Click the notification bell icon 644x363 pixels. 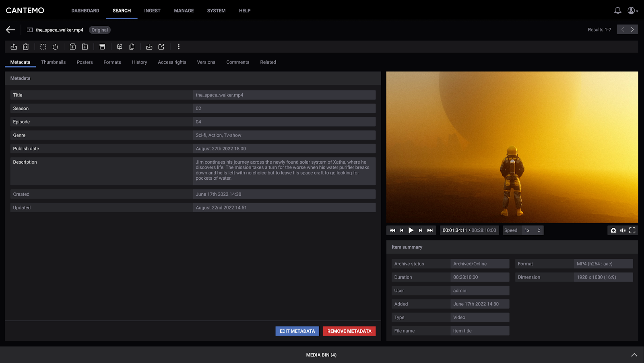coord(618,10)
